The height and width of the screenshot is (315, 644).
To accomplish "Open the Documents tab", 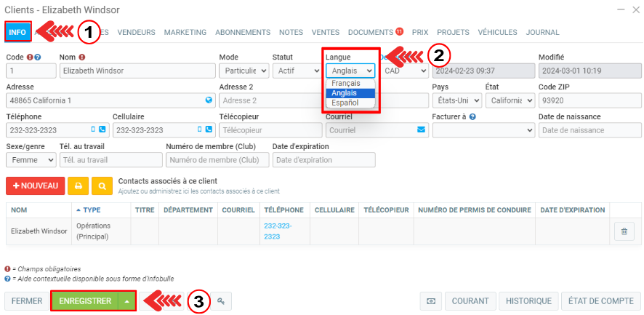I will pyautogui.click(x=371, y=33).
